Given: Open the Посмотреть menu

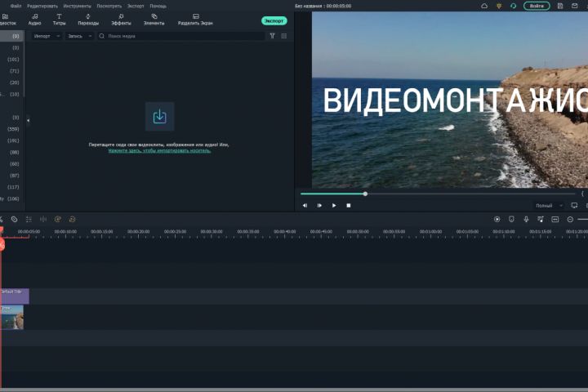Looking at the screenshot, I should pos(109,6).
